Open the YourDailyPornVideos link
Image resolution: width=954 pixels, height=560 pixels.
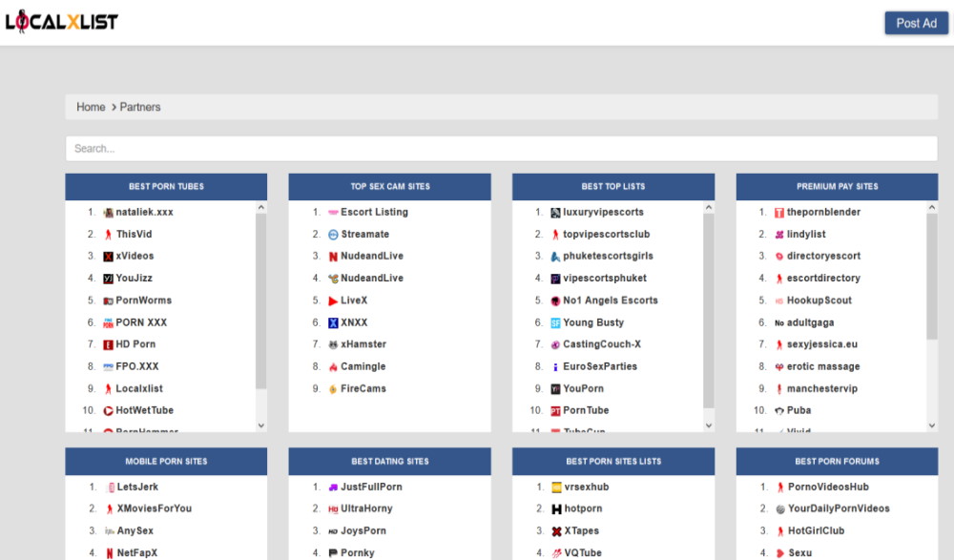point(839,508)
